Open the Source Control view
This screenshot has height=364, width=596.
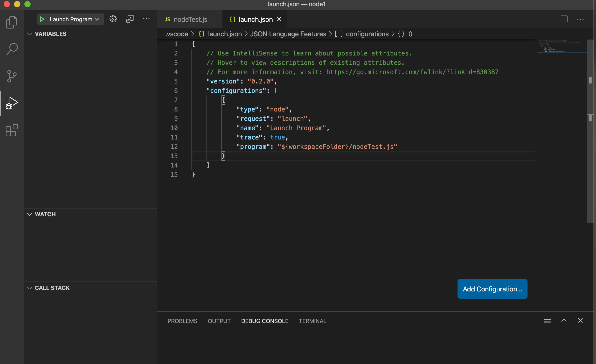pyautogui.click(x=11, y=76)
